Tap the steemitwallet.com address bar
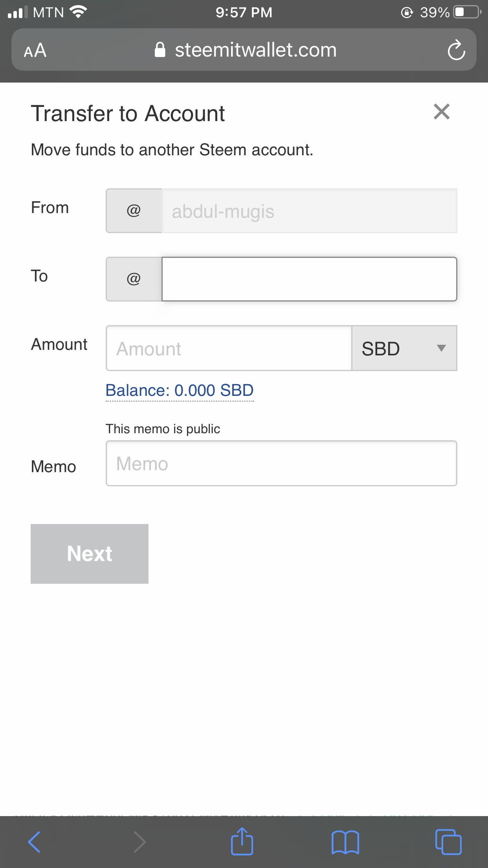Viewport: 488px width, 868px height. click(x=255, y=50)
